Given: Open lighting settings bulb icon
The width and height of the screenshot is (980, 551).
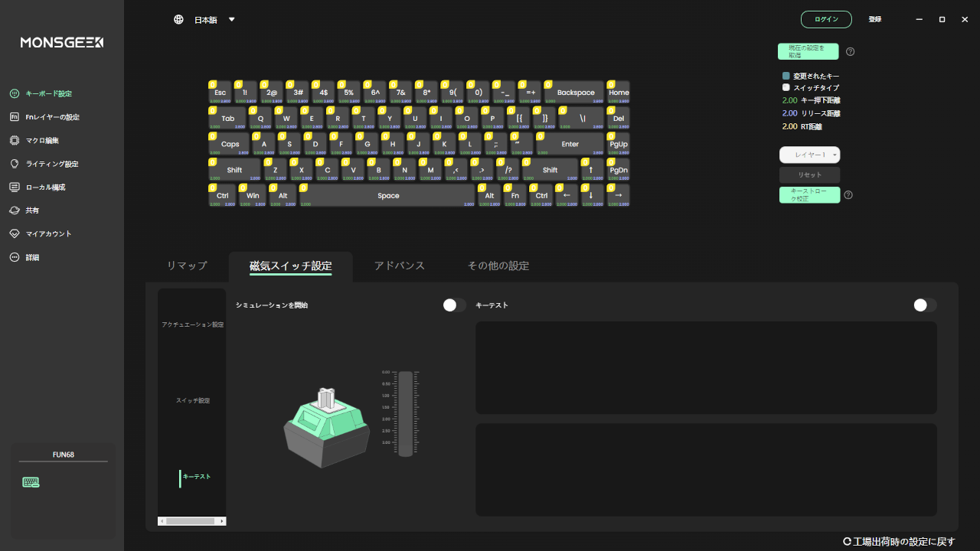Looking at the screenshot, I should pyautogui.click(x=14, y=164).
